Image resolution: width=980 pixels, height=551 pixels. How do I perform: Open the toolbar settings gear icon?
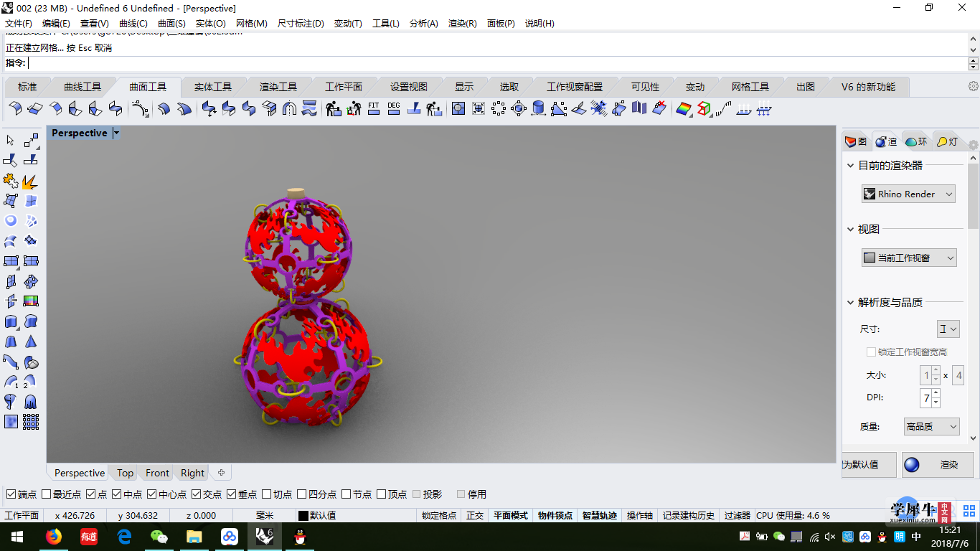(974, 86)
